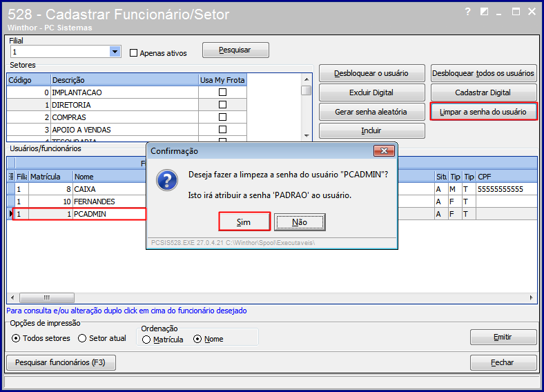Click CPF value 55555555555
The width and height of the screenshot is (544, 392).
[501, 189]
